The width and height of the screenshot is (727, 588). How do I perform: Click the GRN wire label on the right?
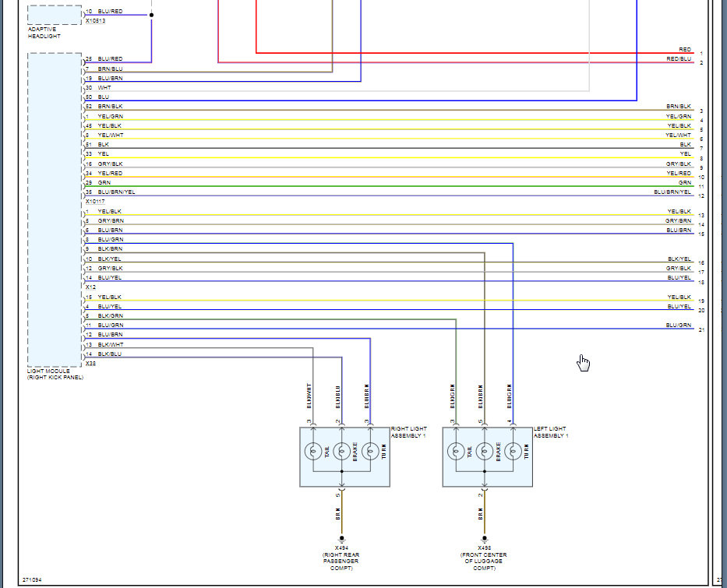click(685, 182)
